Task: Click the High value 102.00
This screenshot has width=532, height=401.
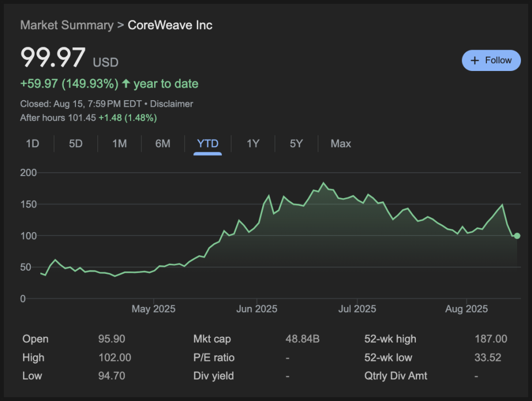Action: point(115,358)
